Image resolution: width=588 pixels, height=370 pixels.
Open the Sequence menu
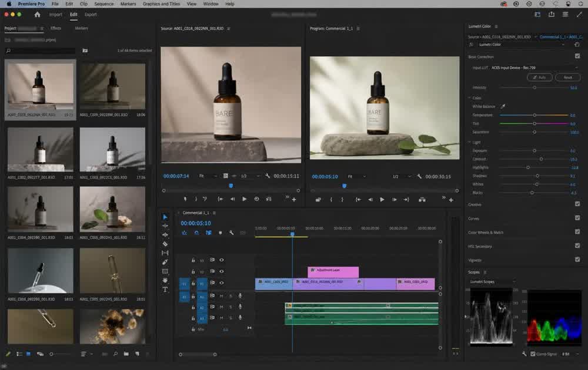tap(104, 4)
